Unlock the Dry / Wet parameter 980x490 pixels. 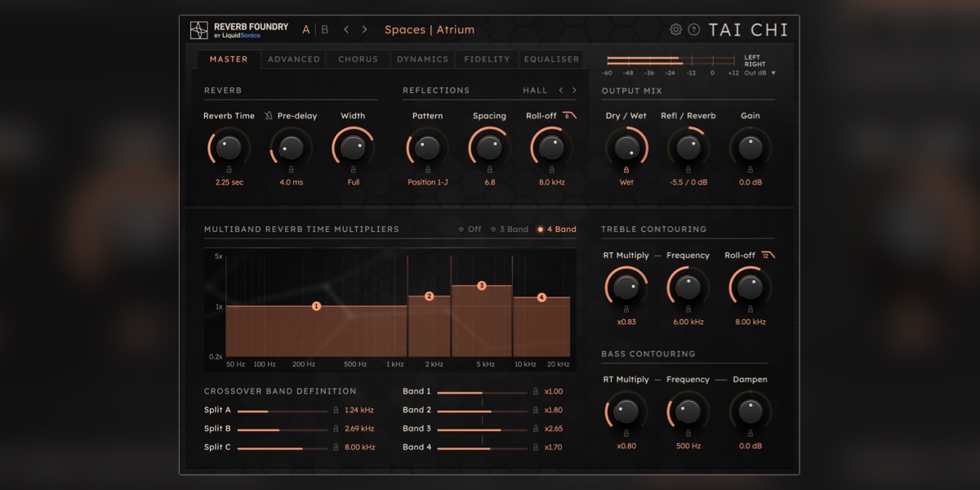[626, 170]
